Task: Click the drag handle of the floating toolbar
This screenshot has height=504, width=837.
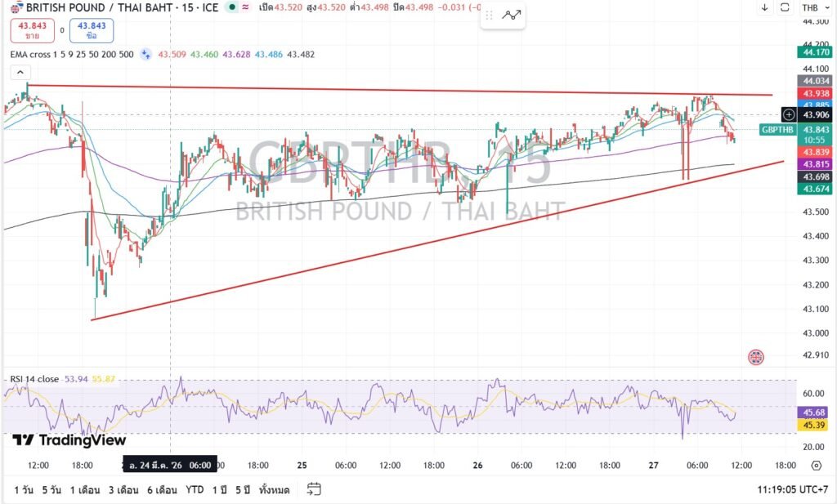Action: point(490,15)
